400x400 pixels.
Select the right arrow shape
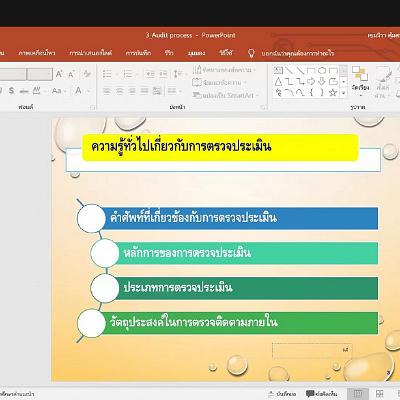(311, 81)
